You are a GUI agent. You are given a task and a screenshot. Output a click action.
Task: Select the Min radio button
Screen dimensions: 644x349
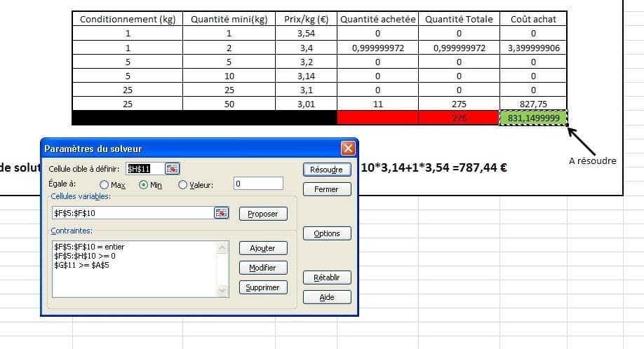click(144, 185)
